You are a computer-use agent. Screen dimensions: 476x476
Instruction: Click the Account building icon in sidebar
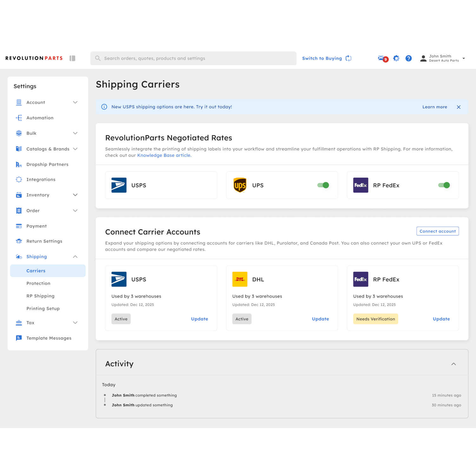19,102
